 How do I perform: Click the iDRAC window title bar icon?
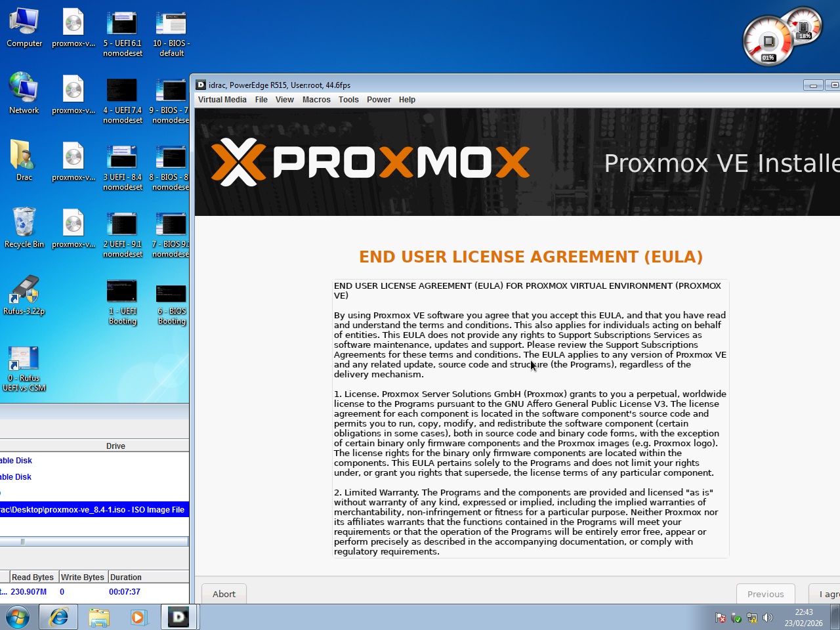tap(201, 85)
